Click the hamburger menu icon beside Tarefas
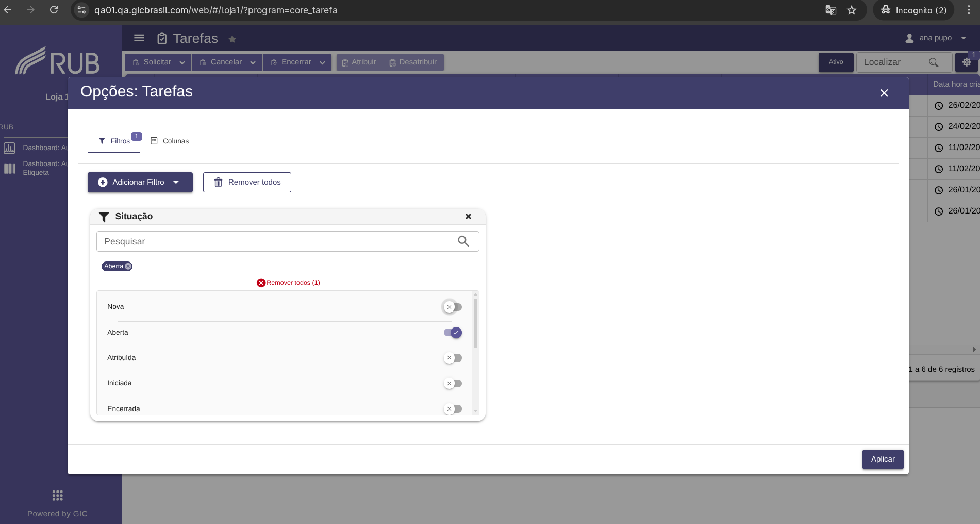 click(x=139, y=38)
